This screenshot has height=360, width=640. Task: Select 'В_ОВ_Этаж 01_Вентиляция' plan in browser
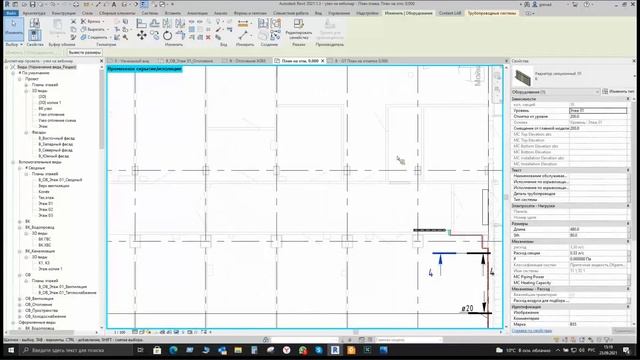62,287
